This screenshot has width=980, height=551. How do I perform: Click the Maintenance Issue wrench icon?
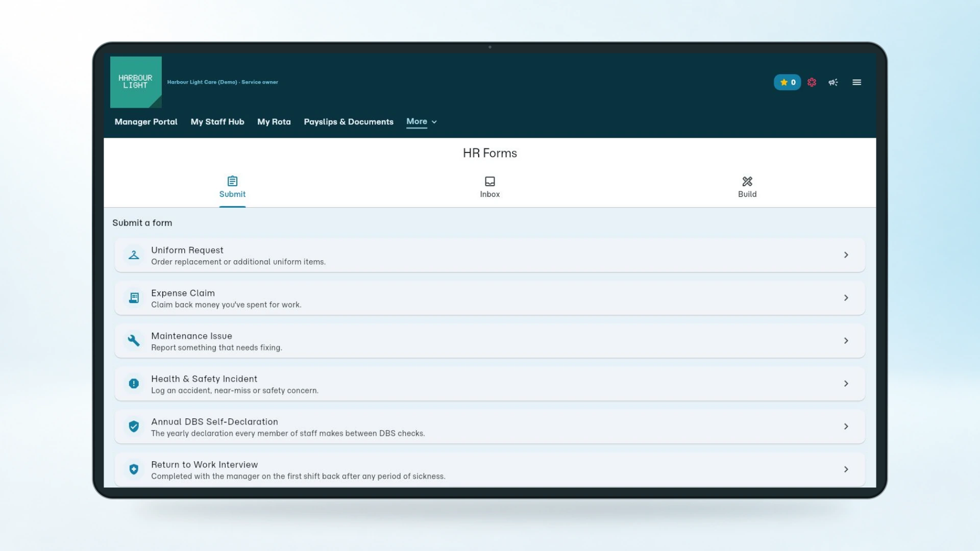[x=134, y=340]
